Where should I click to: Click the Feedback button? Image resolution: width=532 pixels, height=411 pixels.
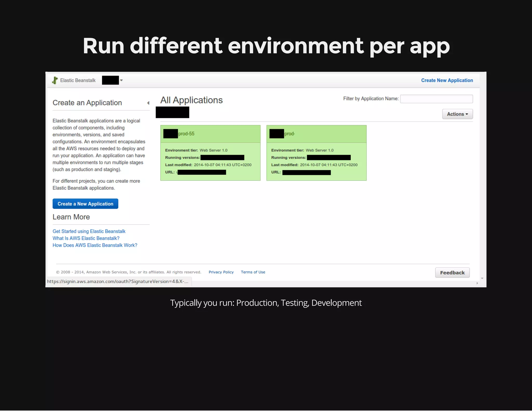tap(452, 273)
